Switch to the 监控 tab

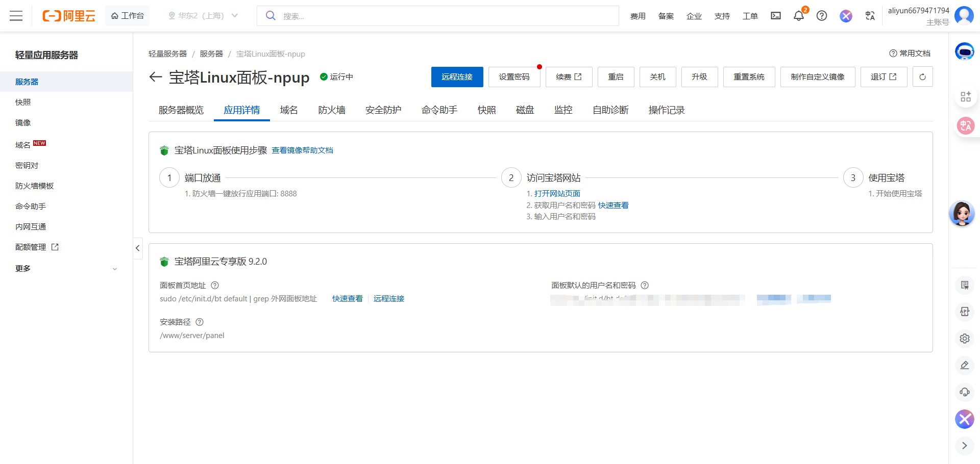[563, 110]
